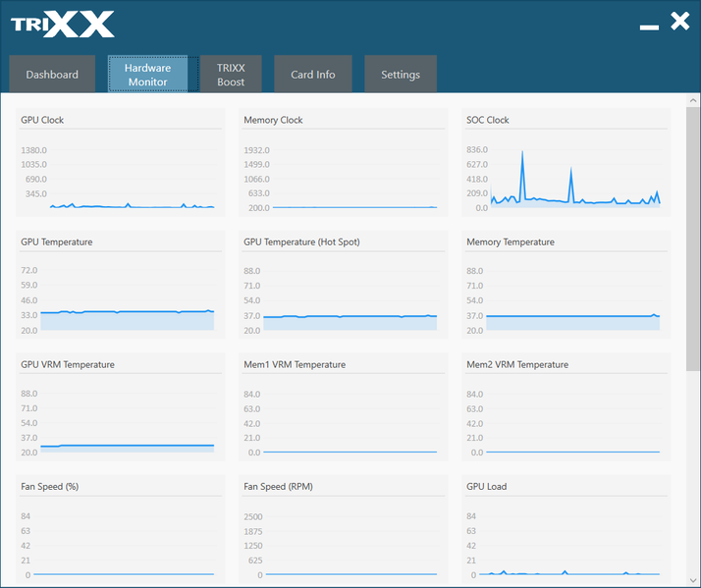
Task: Open the Dashboard tab
Action: (x=52, y=75)
